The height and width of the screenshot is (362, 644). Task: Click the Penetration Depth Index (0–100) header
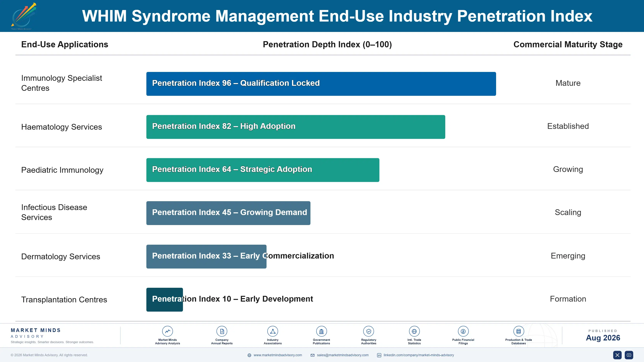327,44
